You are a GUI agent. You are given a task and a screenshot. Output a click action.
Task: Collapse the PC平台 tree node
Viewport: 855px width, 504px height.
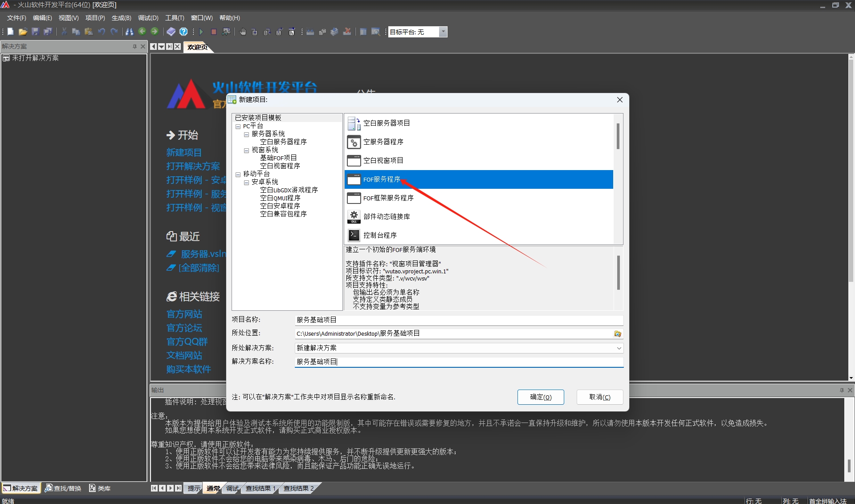pyautogui.click(x=238, y=126)
